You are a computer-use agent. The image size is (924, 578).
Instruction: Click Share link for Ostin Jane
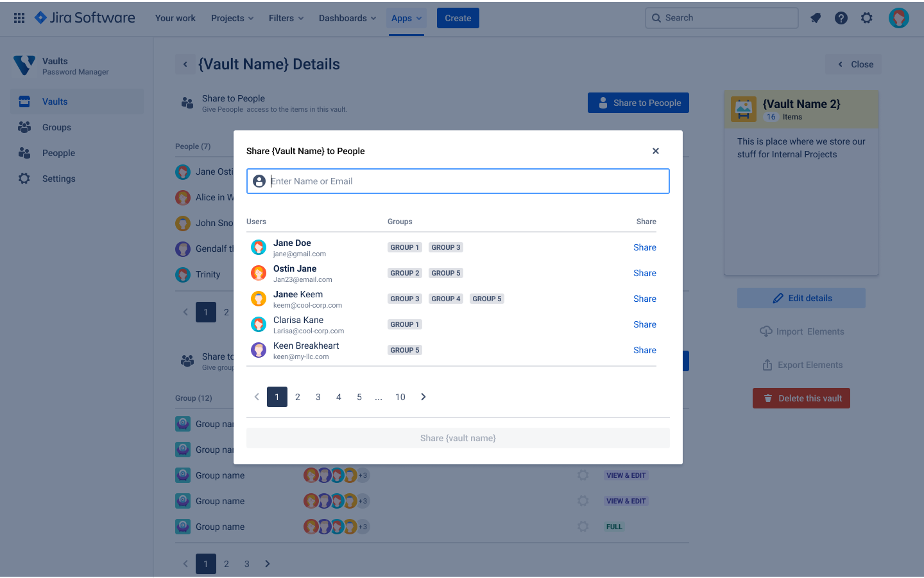(x=645, y=273)
